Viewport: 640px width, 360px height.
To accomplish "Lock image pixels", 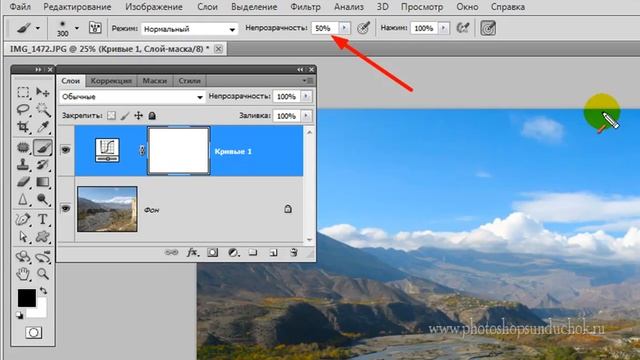I will 125,116.
